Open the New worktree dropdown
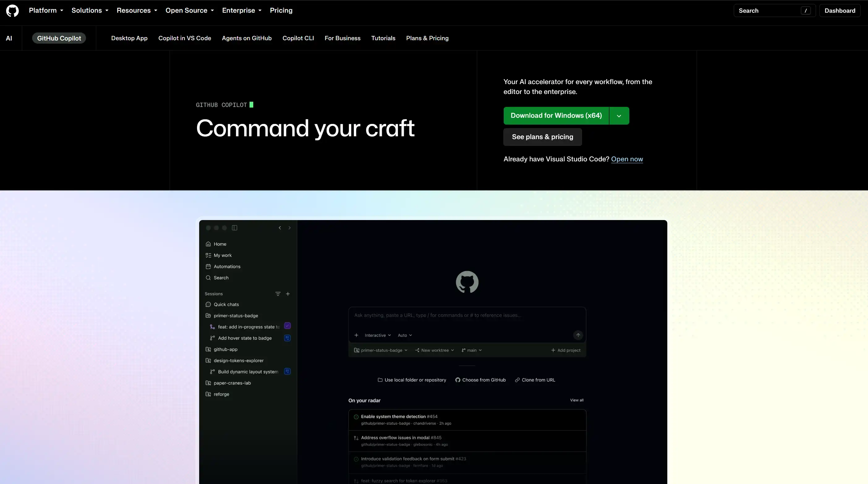 pyautogui.click(x=434, y=350)
